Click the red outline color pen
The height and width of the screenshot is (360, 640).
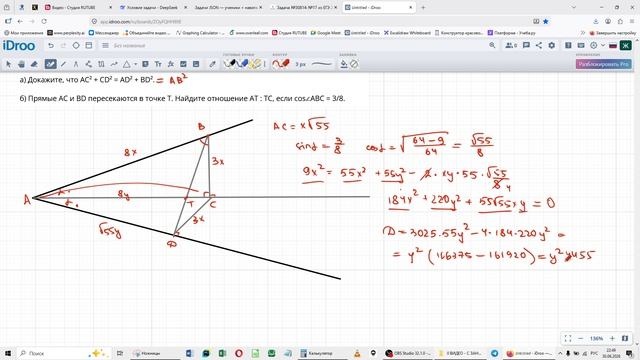[x=281, y=64]
